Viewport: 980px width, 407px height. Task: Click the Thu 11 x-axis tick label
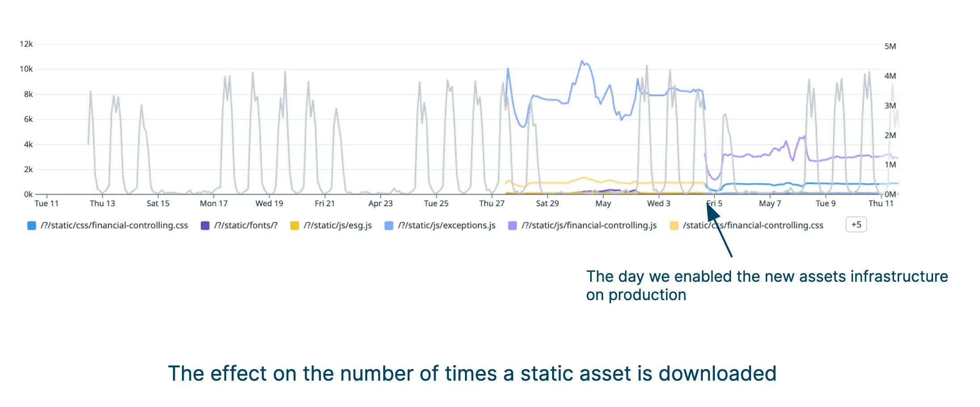[880, 203]
